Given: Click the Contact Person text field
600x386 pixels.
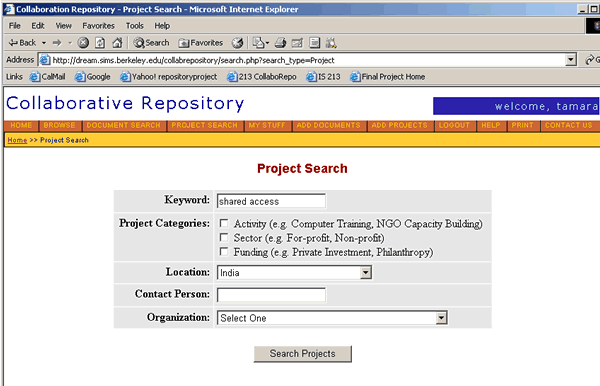Looking at the screenshot, I should click(x=271, y=295).
